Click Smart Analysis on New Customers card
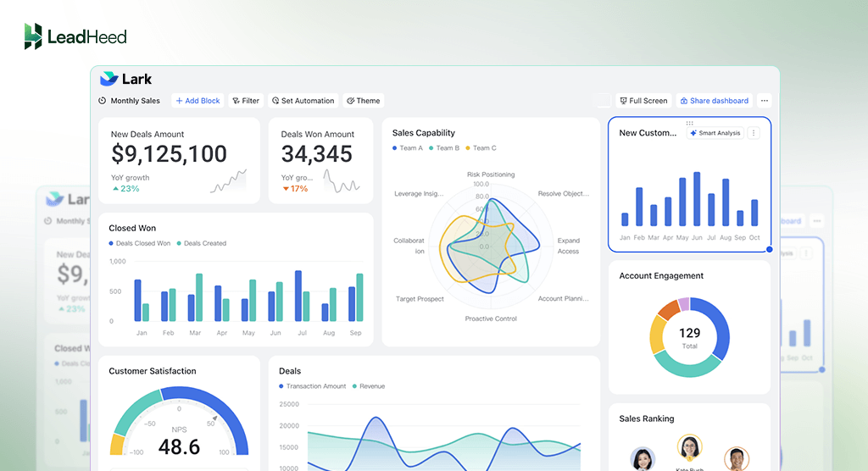 click(715, 133)
